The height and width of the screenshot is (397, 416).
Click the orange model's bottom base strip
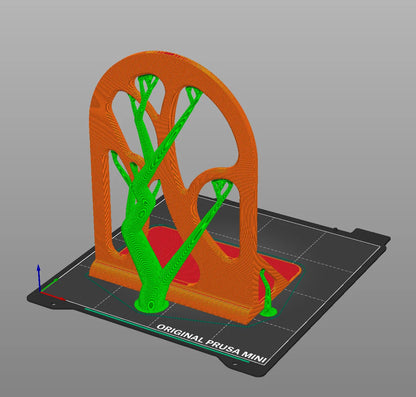coord(170,292)
